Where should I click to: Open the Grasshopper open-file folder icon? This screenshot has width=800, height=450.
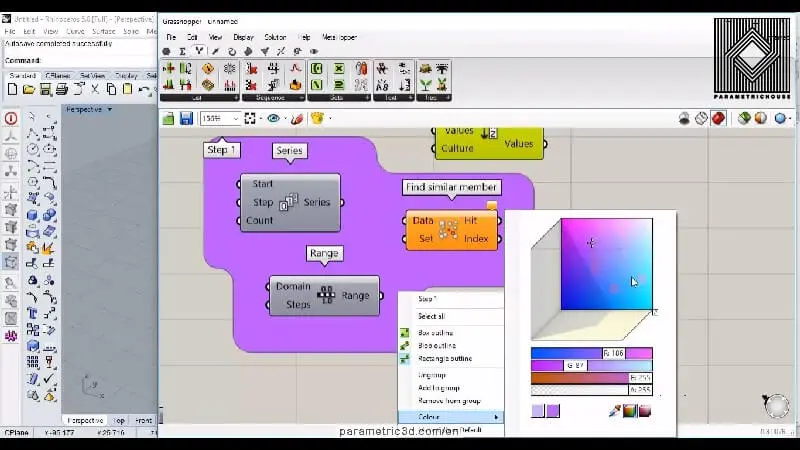click(x=169, y=118)
